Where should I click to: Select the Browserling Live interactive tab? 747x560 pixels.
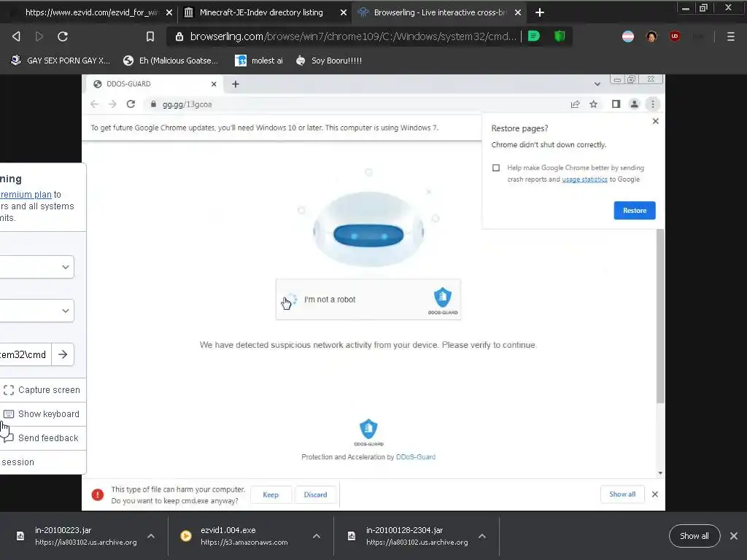(439, 12)
